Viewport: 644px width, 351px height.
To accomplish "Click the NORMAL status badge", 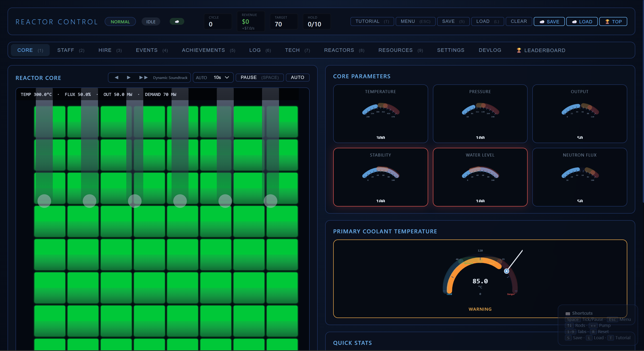I will pyautogui.click(x=120, y=21).
